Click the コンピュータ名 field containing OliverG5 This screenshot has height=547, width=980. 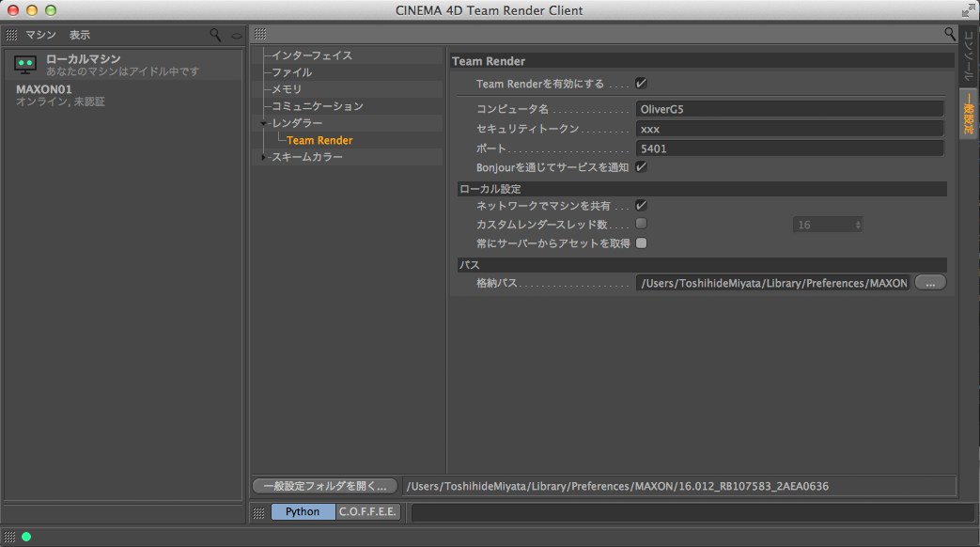point(789,109)
